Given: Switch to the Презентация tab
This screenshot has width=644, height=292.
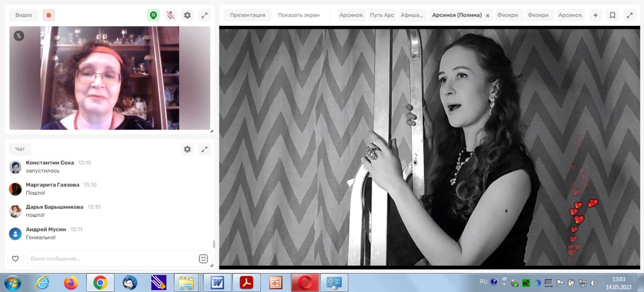Looking at the screenshot, I should [247, 15].
